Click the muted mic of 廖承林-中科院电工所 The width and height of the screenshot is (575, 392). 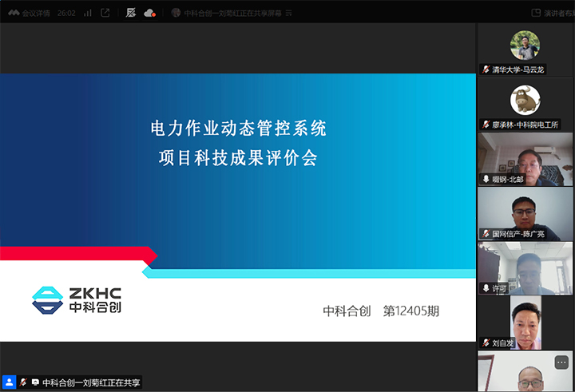pyautogui.click(x=486, y=125)
